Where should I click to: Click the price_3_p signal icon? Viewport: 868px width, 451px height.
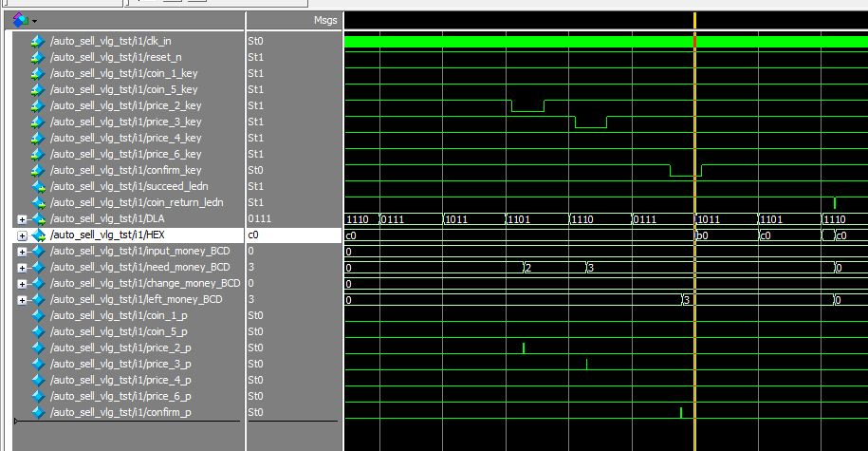38,364
